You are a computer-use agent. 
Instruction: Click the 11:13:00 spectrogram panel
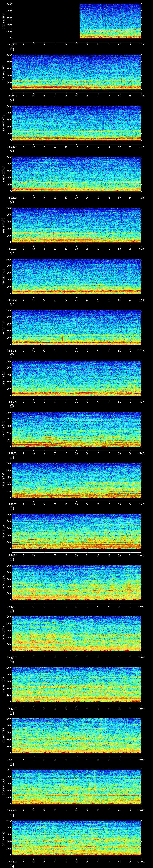tap(77, 481)
